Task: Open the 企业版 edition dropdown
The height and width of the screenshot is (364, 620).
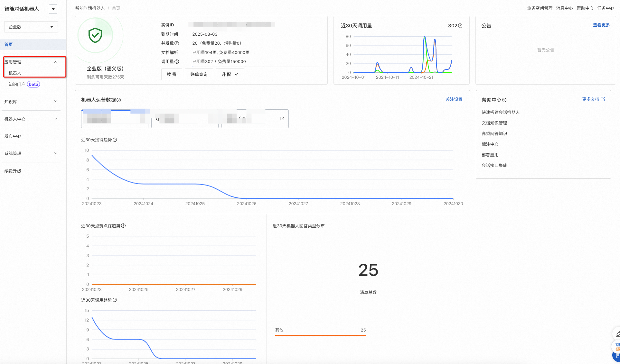Action: click(31, 27)
